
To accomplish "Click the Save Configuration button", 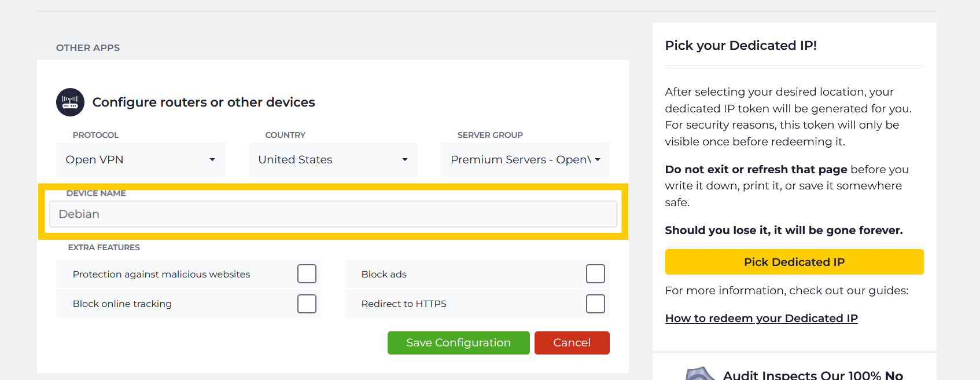I will click(x=459, y=343).
